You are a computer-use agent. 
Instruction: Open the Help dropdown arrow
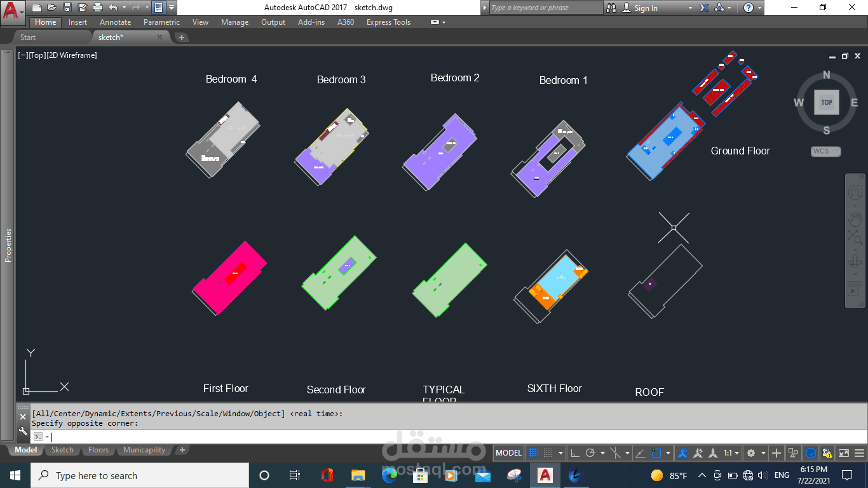pyautogui.click(x=759, y=8)
